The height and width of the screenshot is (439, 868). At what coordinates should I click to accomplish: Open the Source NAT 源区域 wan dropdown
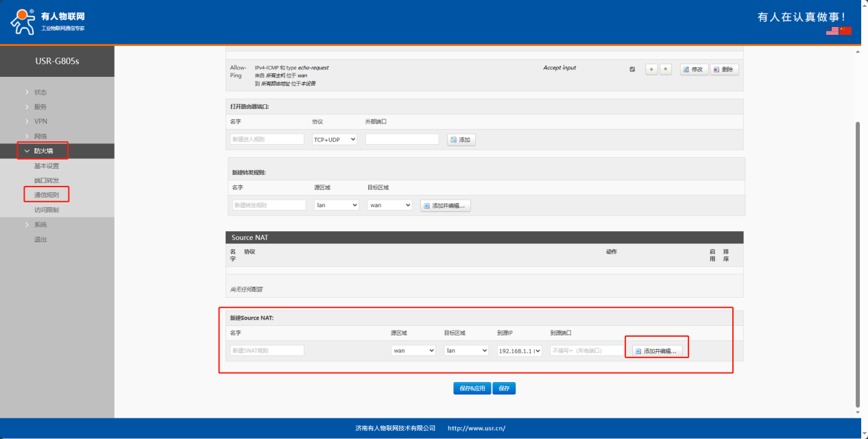(413, 351)
